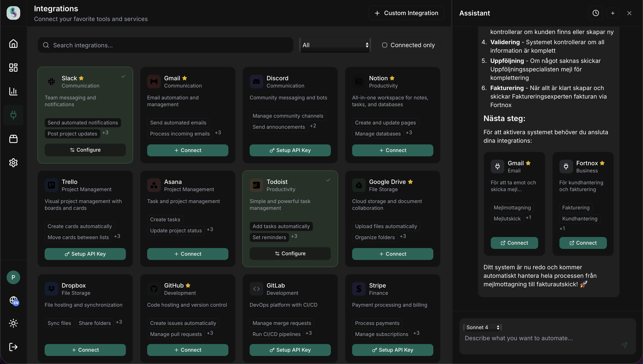
Task: Click the Custom Integration button
Action: [x=406, y=13]
